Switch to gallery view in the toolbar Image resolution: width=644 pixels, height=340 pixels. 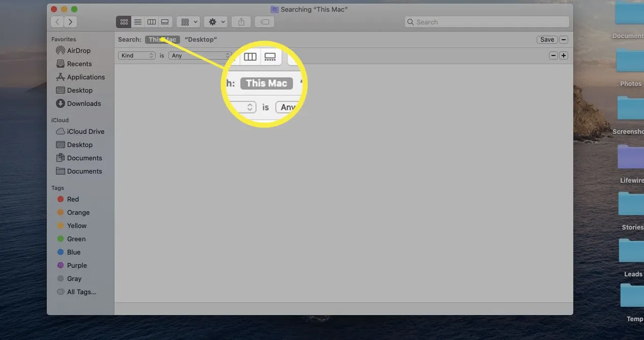165,22
